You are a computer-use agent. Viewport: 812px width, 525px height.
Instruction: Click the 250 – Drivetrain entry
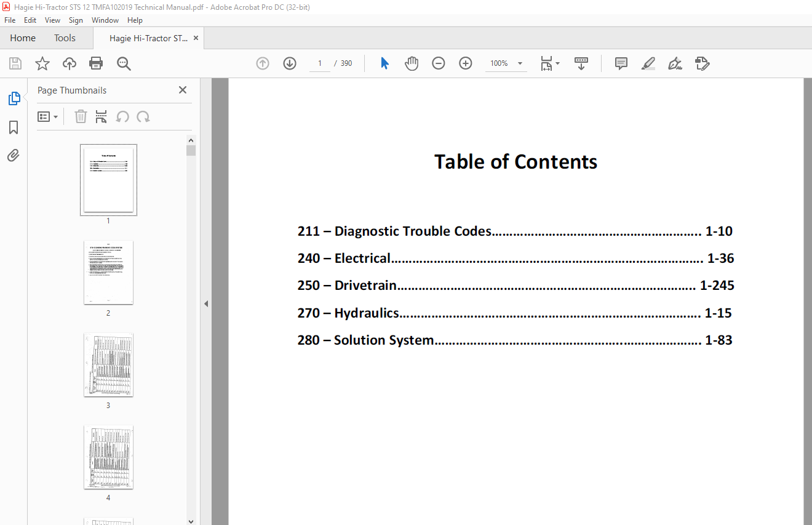[x=515, y=286]
